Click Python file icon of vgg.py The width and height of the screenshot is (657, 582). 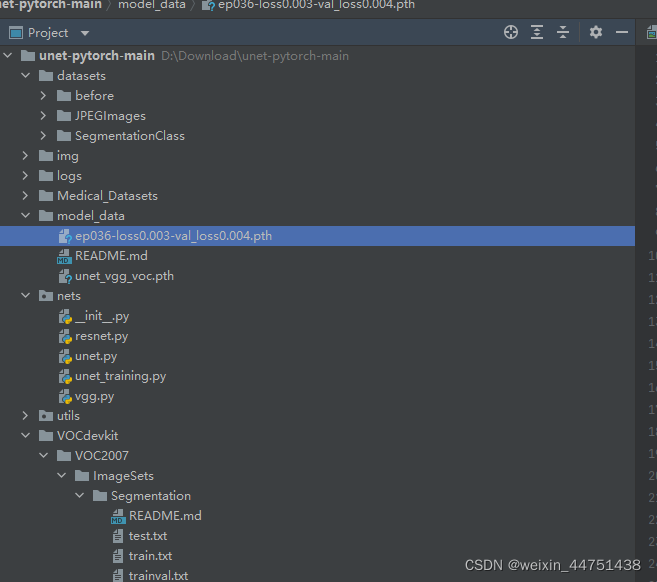[x=65, y=396]
